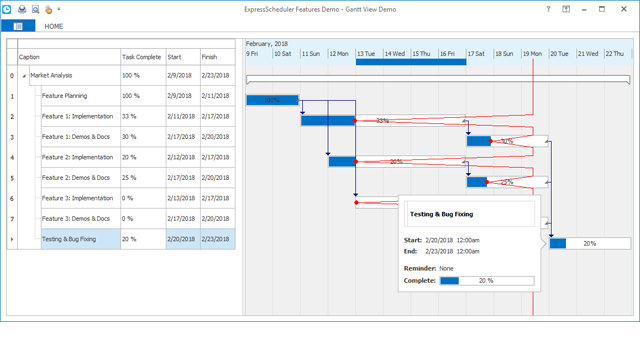
Task: Open the help question mark icon
Action: pos(548,9)
